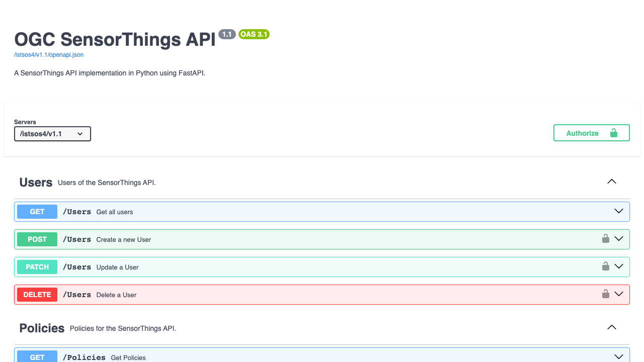This screenshot has width=644, height=362.
Task: Click the 1.1 version badge
Action: (x=227, y=34)
